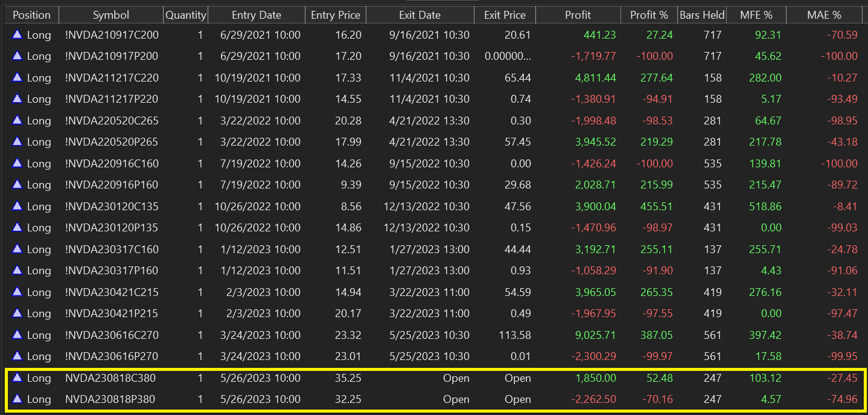This screenshot has width=868, height=415.
Task: Click the Long triangle icon for !NVDA210917C200
Action: click(x=17, y=35)
